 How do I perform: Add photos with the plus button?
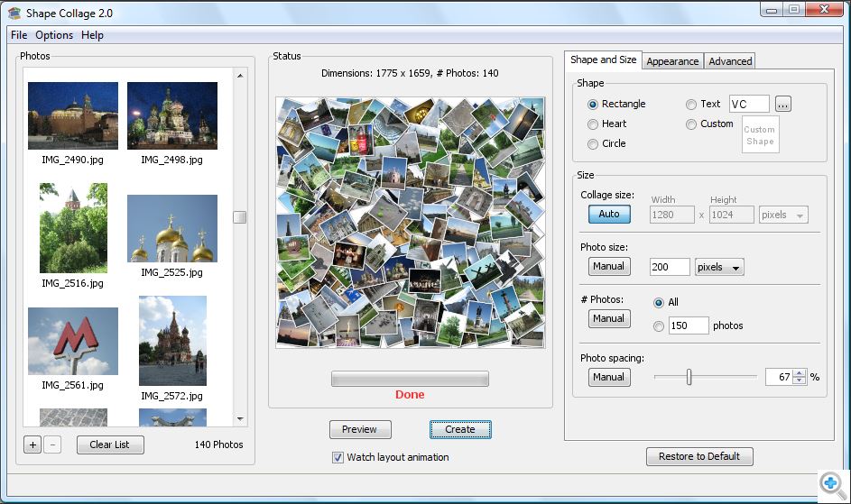coord(32,444)
